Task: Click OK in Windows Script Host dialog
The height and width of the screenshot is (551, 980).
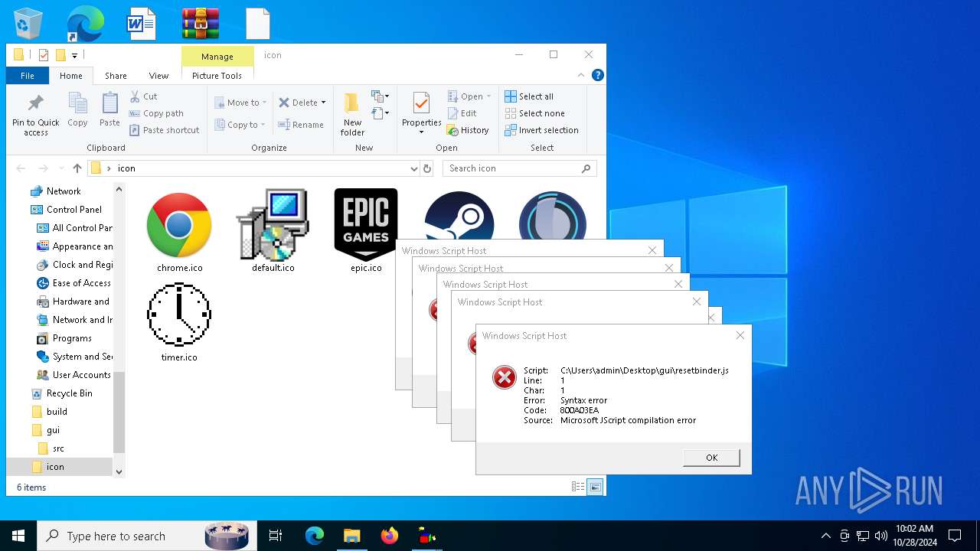Action: tap(711, 458)
